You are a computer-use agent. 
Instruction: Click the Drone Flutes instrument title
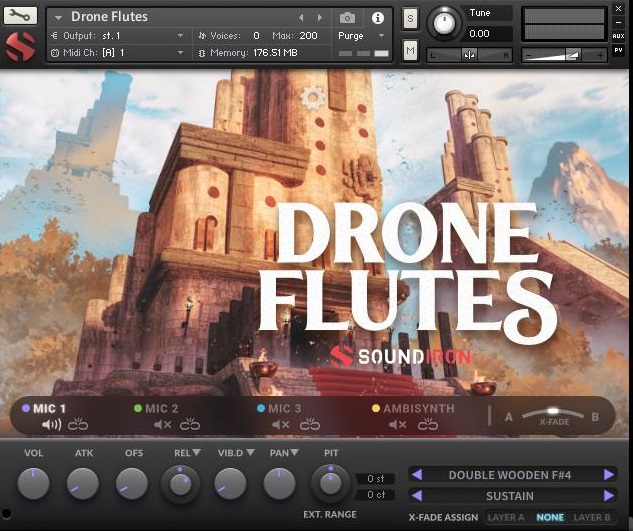(109, 17)
